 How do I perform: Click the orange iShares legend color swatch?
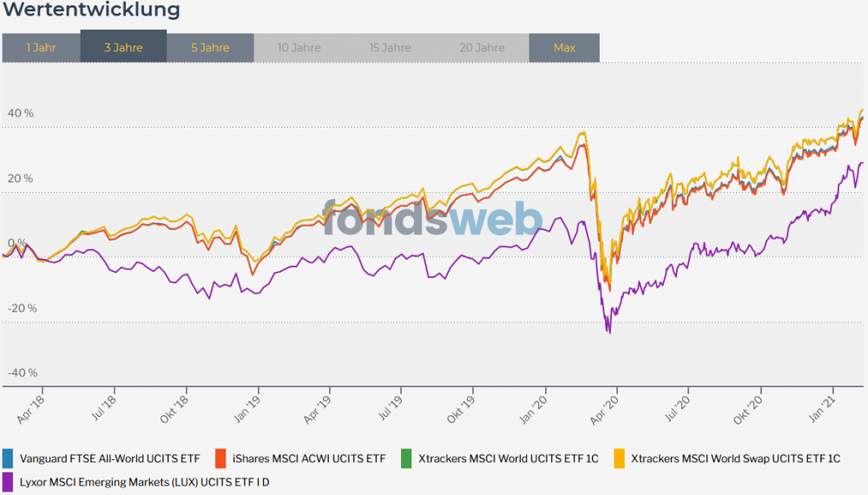pos(220,458)
